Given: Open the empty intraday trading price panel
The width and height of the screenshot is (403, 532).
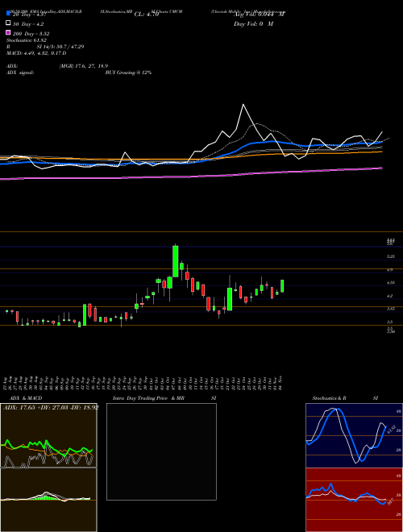Looking at the screenshot, I should coord(161,451).
